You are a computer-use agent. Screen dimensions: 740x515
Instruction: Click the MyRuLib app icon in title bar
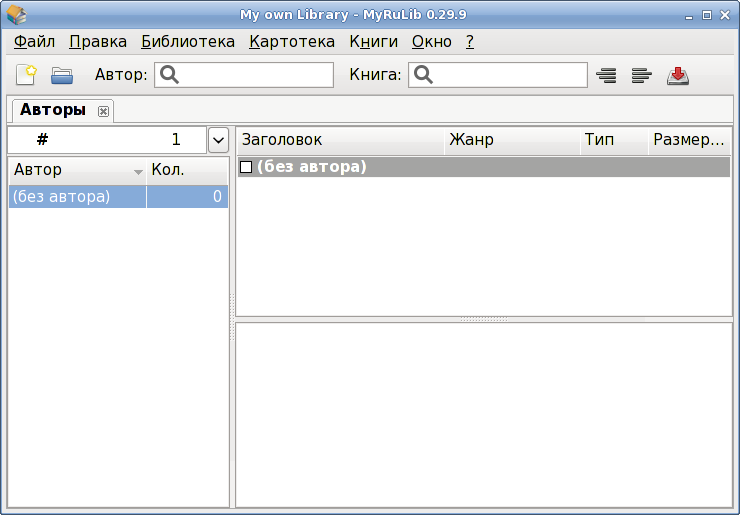click(x=17, y=14)
